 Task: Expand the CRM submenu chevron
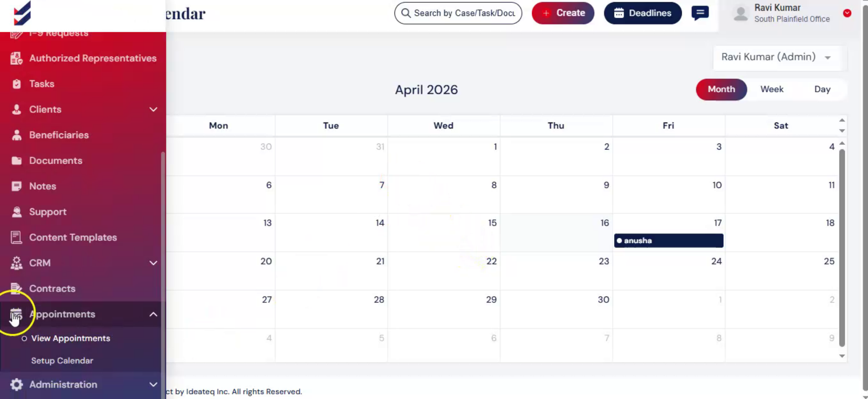[153, 263]
